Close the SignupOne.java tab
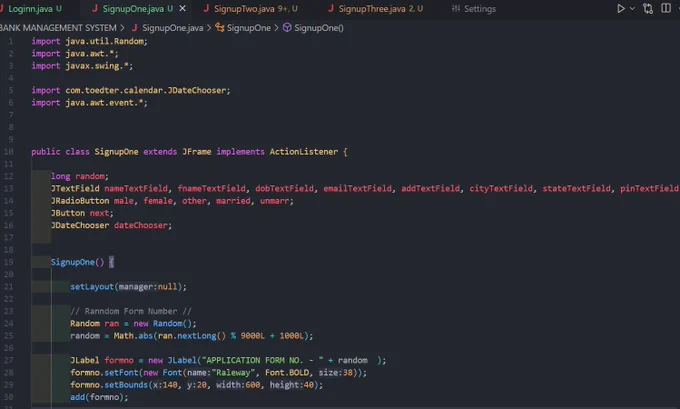680x409 pixels. 183,8
